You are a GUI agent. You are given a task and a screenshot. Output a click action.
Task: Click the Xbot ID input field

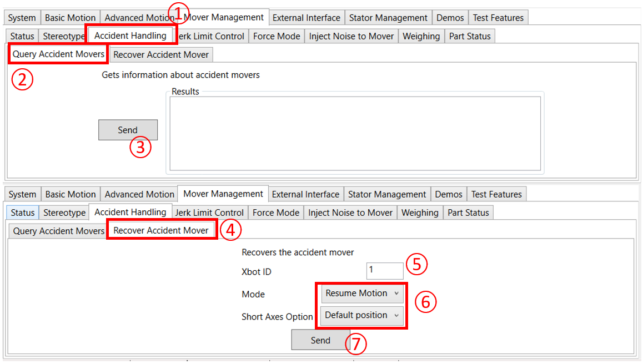(x=384, y=271)
